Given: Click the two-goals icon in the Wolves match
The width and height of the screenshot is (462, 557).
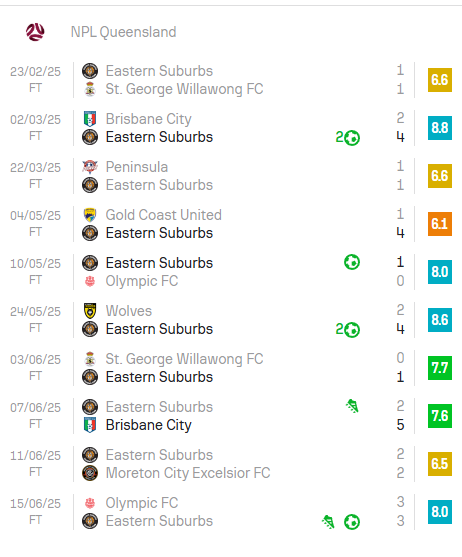Looking at the screenshot, I should [x=347, y=329].
